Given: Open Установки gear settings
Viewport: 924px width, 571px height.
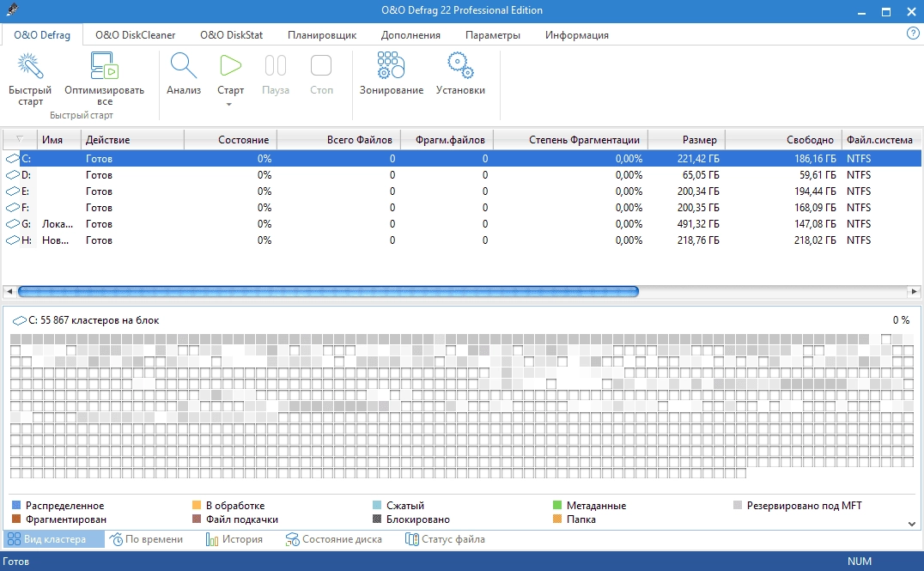Looking at the screenshot, I should pyautogui.click(x=460, y=65).
